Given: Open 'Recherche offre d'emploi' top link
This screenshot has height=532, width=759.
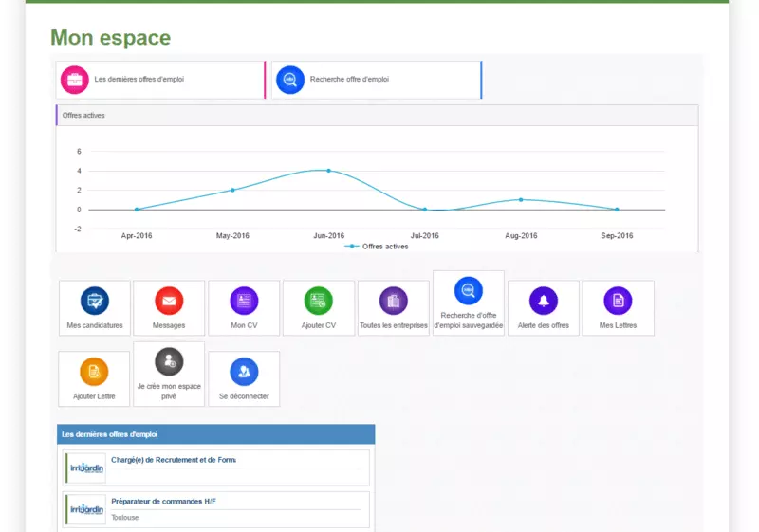Looking at the screenshot, I should tap(349, 80).
